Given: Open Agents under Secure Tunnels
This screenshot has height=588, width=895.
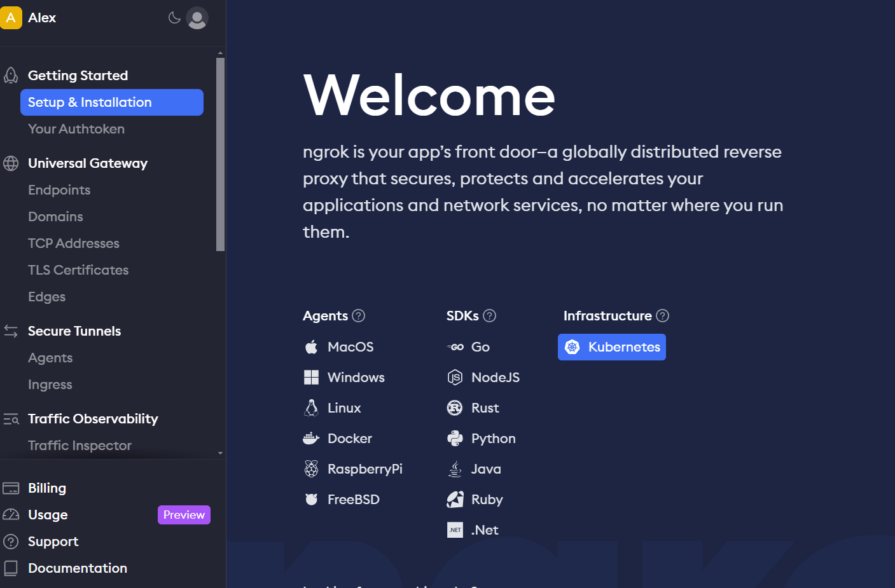Looking at the screenshot, I should click(50, 358).
